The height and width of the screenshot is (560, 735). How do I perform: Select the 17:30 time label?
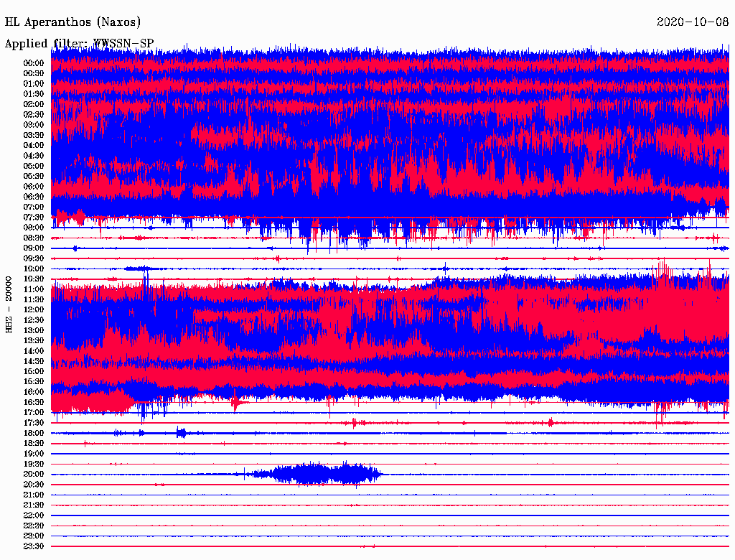pos(34,423)
